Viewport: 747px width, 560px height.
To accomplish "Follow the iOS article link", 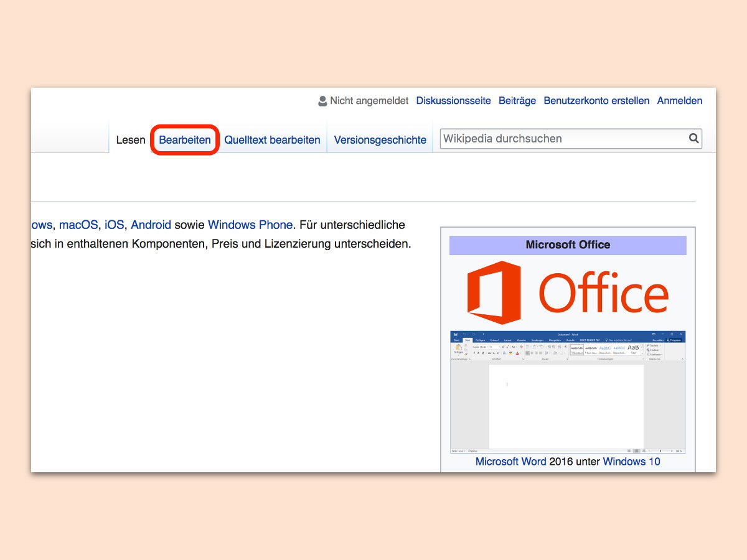I will [115, 225].
